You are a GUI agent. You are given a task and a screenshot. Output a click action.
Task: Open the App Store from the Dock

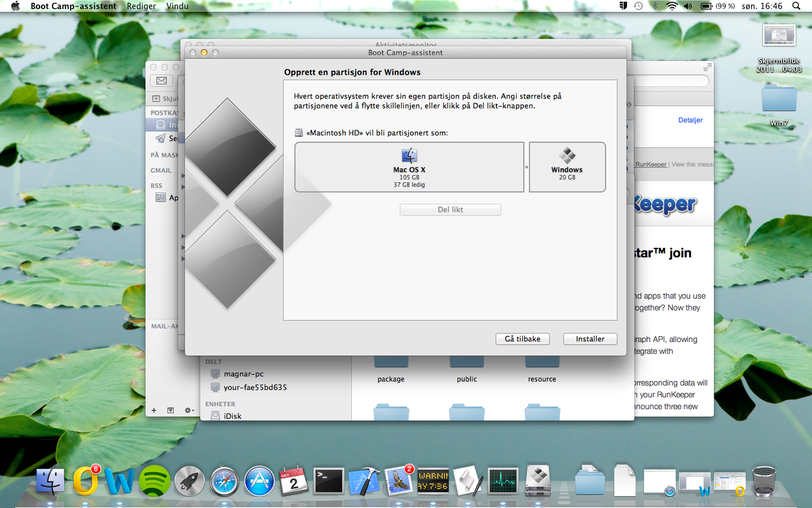259,481
